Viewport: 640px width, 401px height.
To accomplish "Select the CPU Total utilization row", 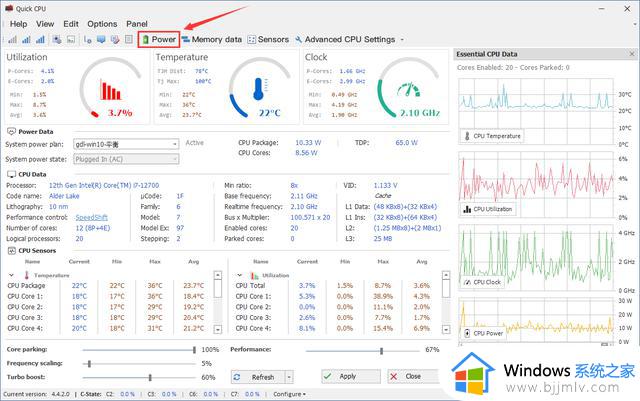I will click(x=338, y=285).
